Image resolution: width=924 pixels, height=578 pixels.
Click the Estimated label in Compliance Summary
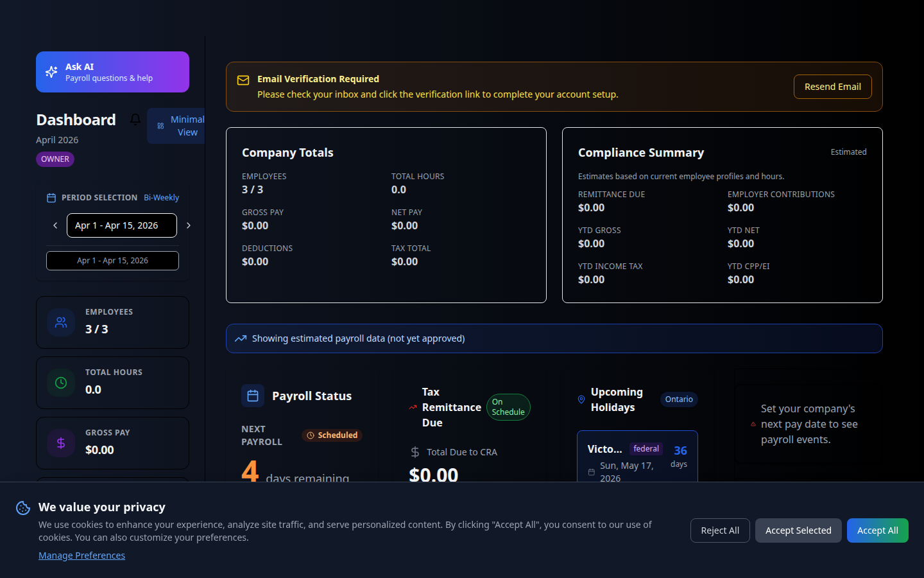pyautogui.click(x=848, y=152)
